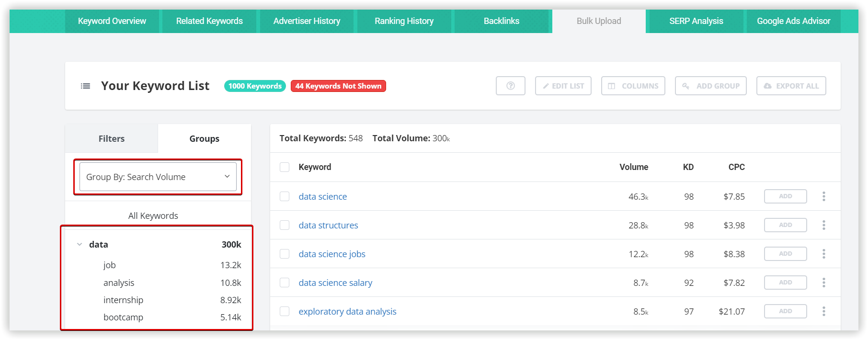Open three-dot menu for data science salary

pyautogui.click(x=823, y=283)
